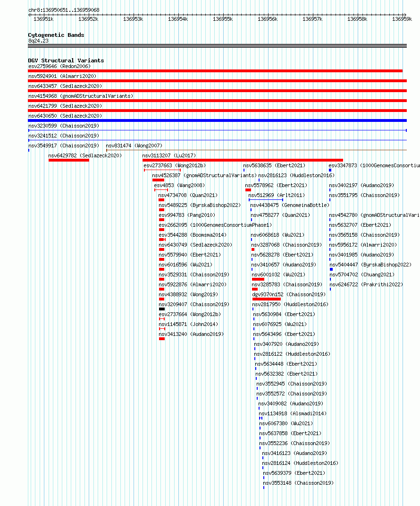Screen dimensions: 420x506
Task: Select nsv3410657 (Audano2019) label
Action: [x=284, y=265]
